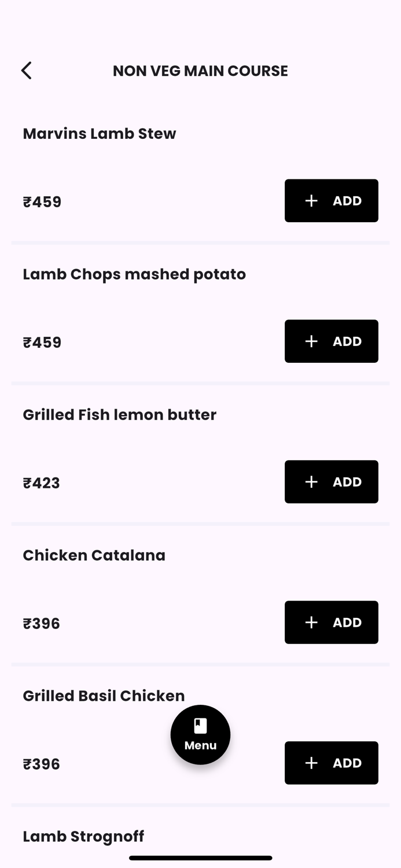Open the Menu floating button

click(200, 734)
